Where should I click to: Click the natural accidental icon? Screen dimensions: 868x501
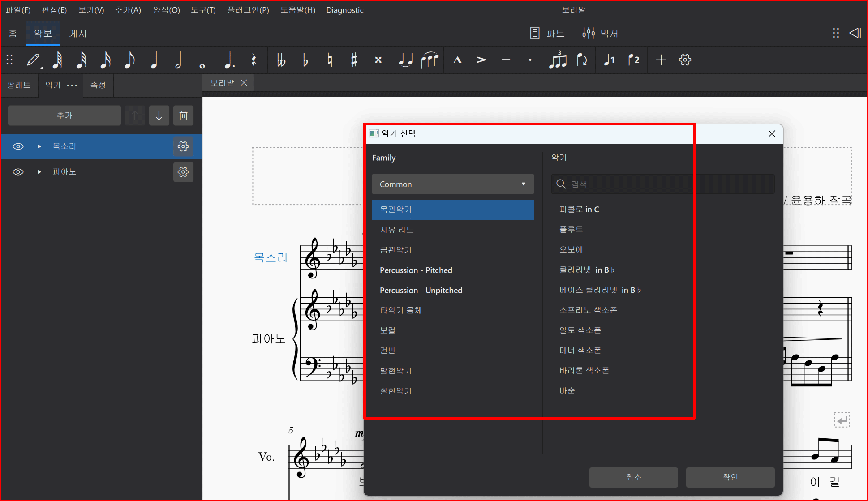click(330, 60)
